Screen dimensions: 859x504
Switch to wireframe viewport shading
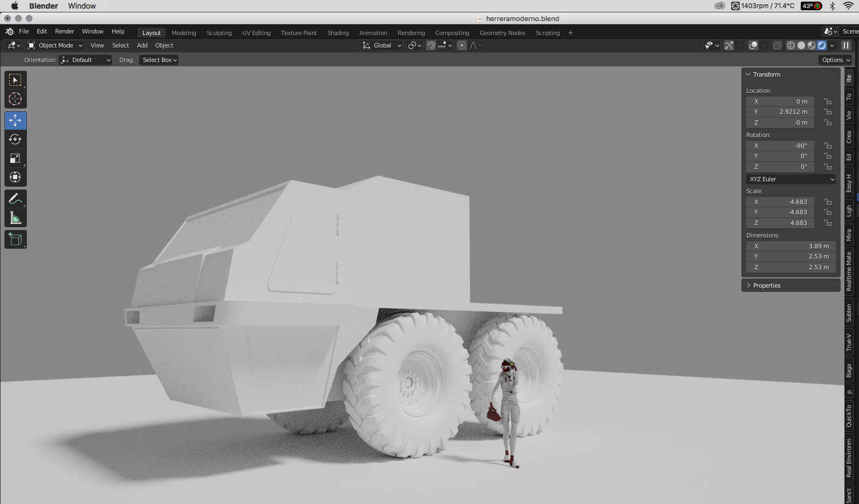(x=791, y=45)
